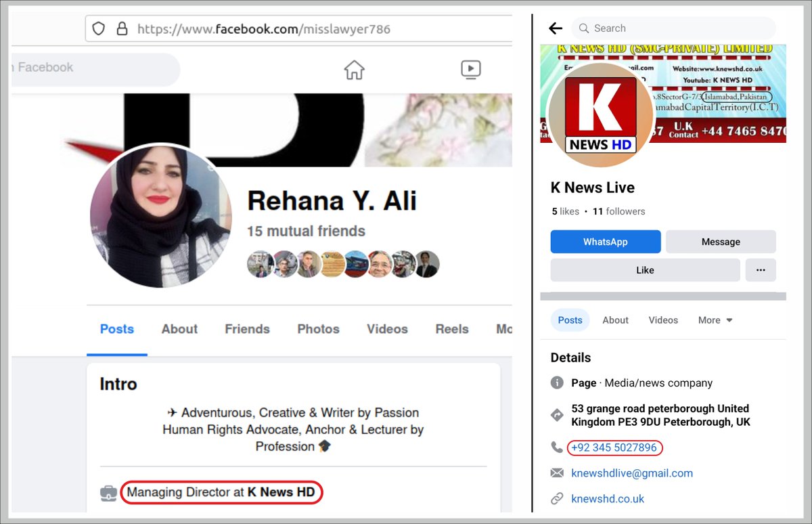The height and width of the screenshot is (524, 812).
Task: Click the padlock site security icon
Action: [x=122, y=28]
